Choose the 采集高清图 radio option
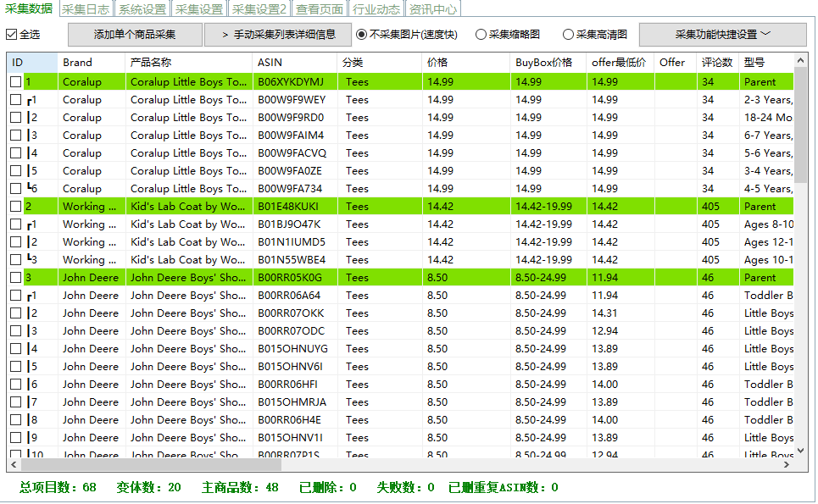The image size is (818, 504). click(x=568, y=35)
